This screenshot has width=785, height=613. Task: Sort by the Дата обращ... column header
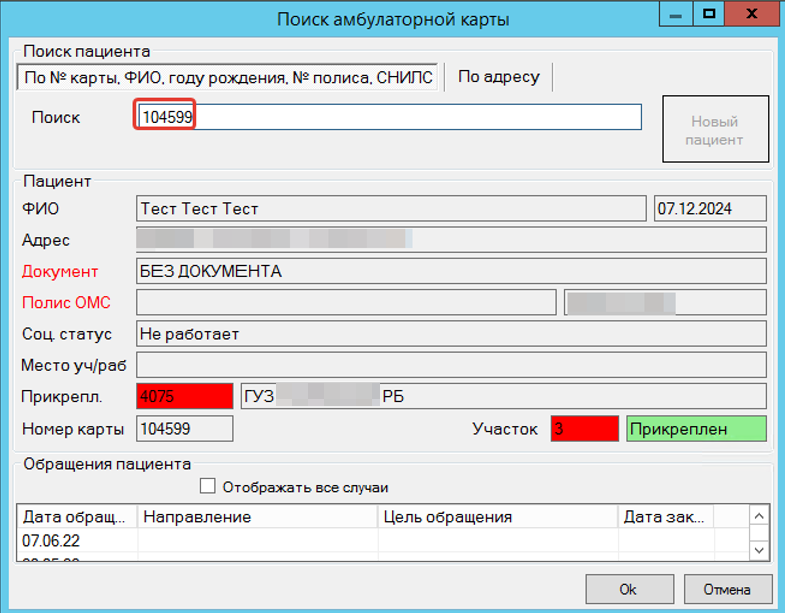tap(78, 516)
